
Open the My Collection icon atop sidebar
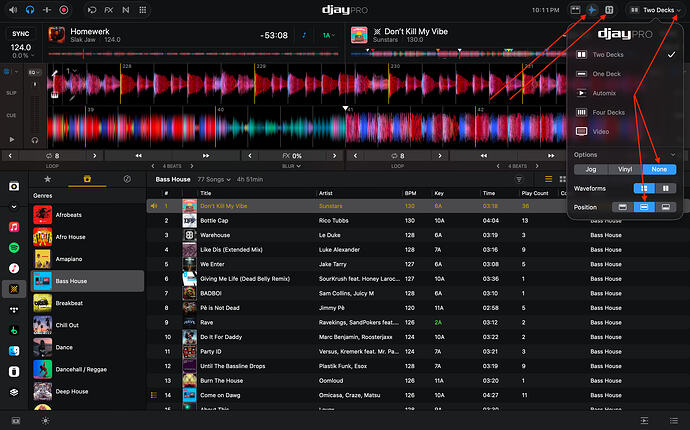14,186
